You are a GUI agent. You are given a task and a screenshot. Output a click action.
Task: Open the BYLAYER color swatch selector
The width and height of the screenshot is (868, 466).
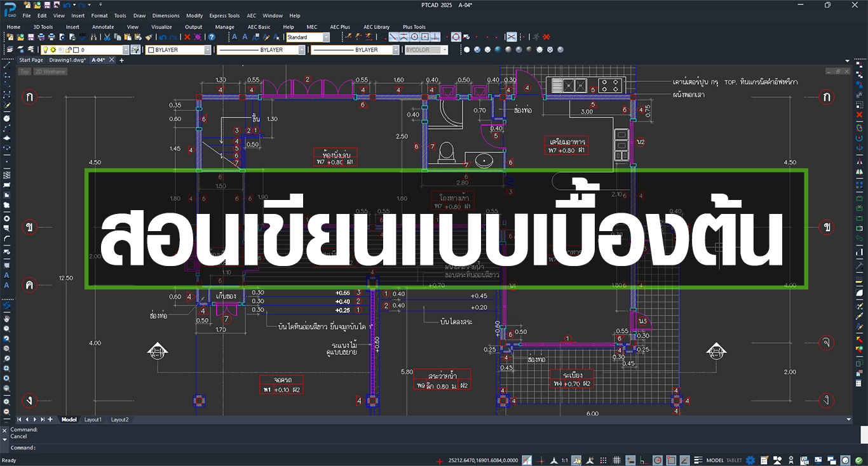[x=179, y=50]
